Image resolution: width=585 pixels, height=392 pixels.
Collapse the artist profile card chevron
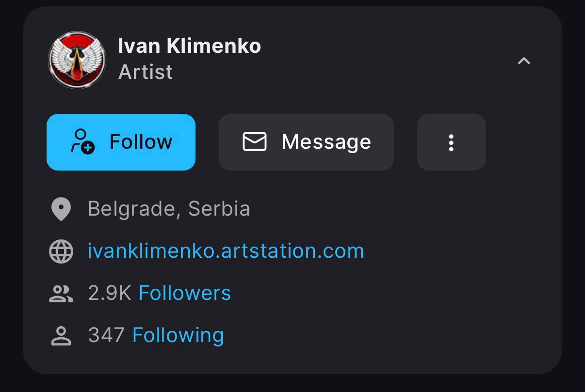coord(524,61)
